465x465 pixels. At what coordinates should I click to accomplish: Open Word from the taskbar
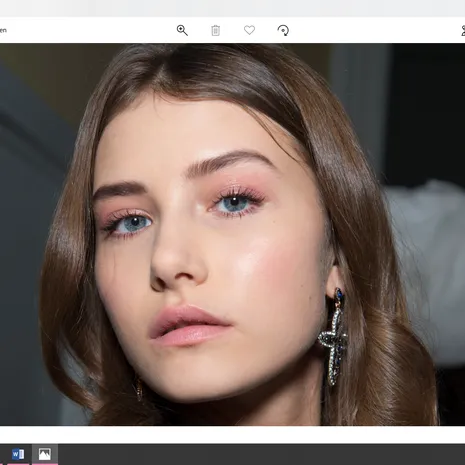point(18,454)
